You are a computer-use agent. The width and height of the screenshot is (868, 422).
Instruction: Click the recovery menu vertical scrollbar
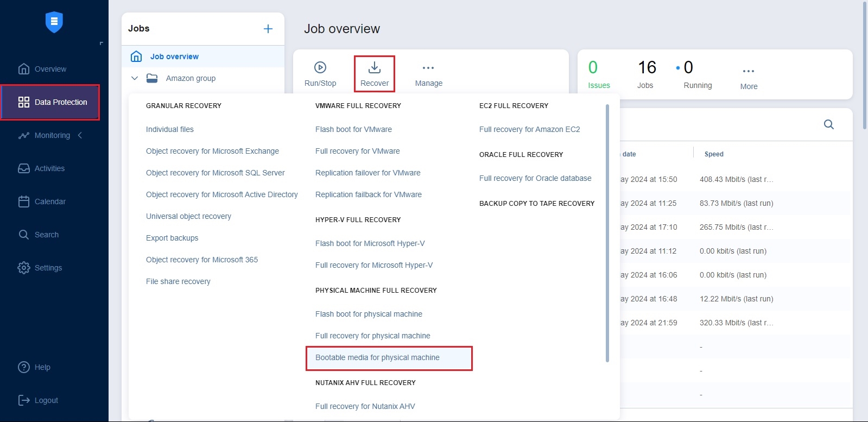[x=607, y=234]
